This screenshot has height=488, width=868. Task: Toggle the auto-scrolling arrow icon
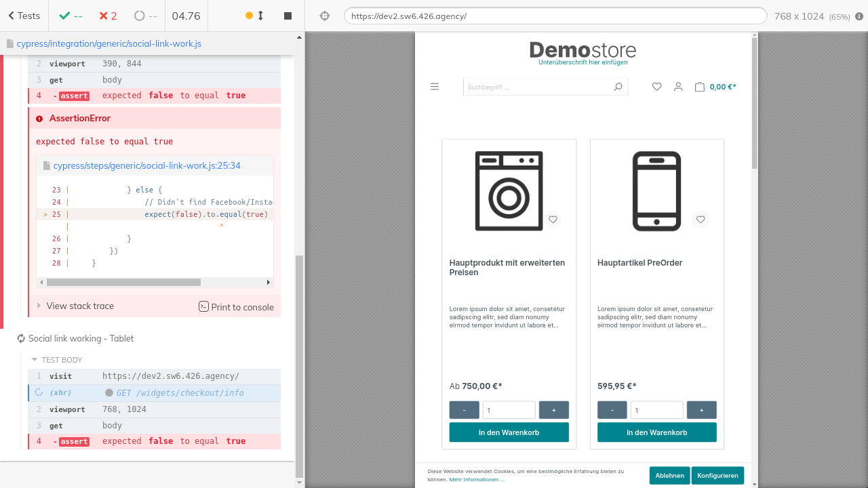[x=260, y=16]
